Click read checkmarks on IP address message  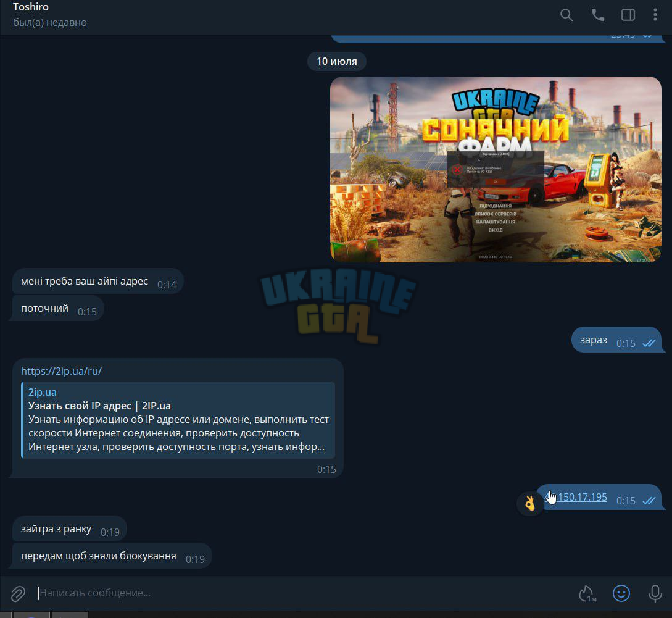(649, 501)
